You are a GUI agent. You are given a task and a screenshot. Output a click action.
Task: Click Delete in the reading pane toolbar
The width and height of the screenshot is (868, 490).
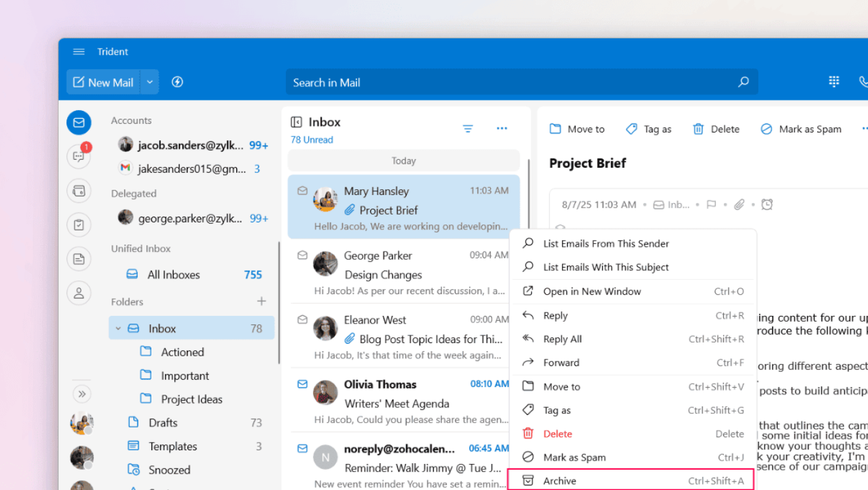716,129
